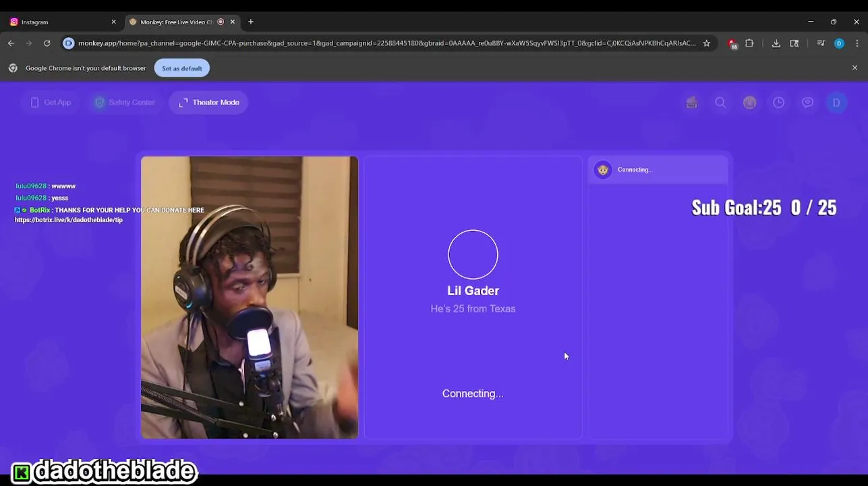
Task: Click the local webcam video feed
Action: [x=250, y=298]
